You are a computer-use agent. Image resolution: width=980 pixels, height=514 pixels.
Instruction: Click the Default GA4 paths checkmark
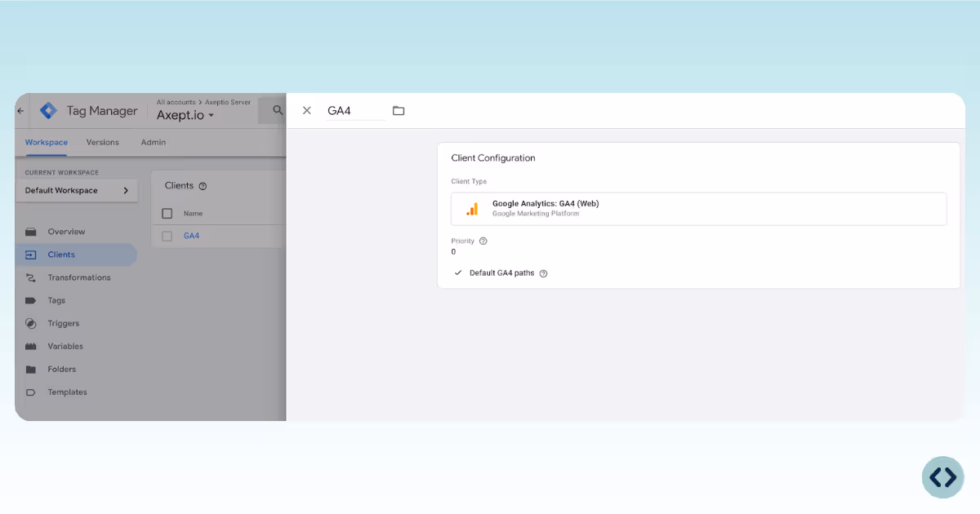(x=458, y=273)
